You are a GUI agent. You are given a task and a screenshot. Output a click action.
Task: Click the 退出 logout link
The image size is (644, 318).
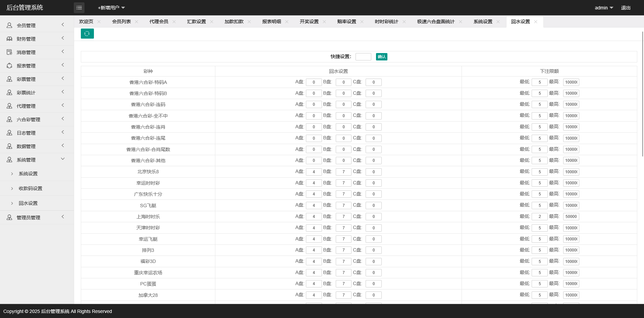pyautogui.click(x=626, y=8)
